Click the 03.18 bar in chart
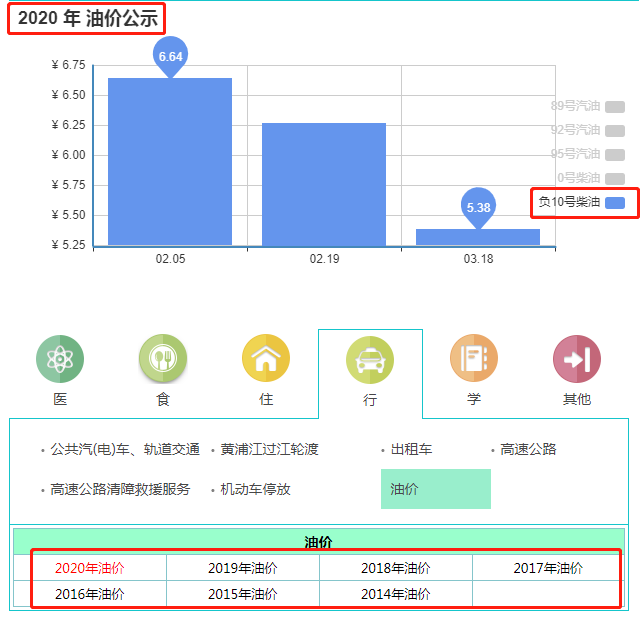Screen dimensions: 644x617 point(478,237)
